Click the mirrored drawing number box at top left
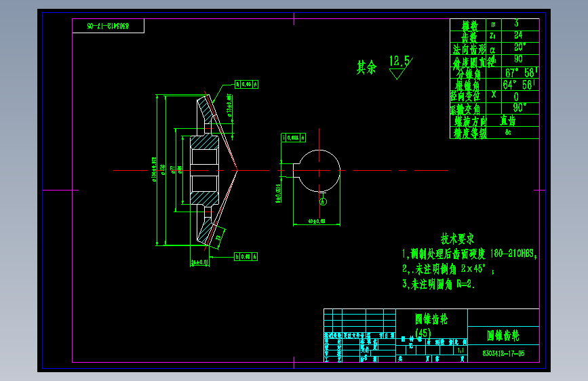Image resolution: width=588 pixels, height=381 pixels. tap(108, 26)
